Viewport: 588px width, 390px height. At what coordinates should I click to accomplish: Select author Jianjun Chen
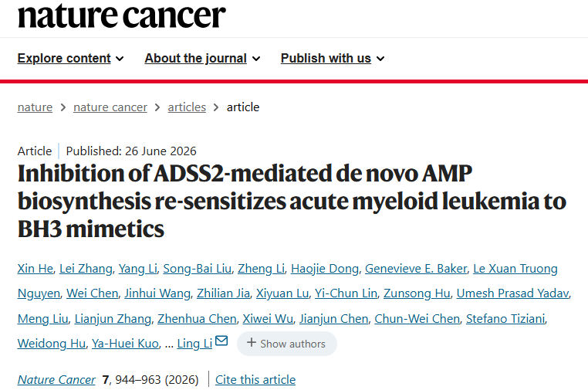[x=334, y=319]
